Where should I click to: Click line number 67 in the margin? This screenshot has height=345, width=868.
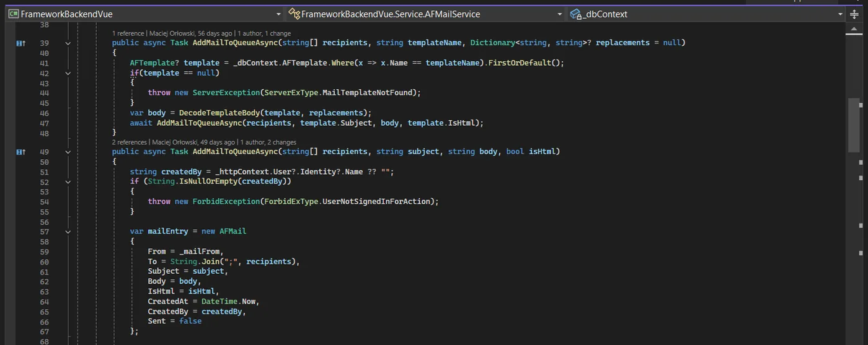pyautogui.click(x=44, y=331)
